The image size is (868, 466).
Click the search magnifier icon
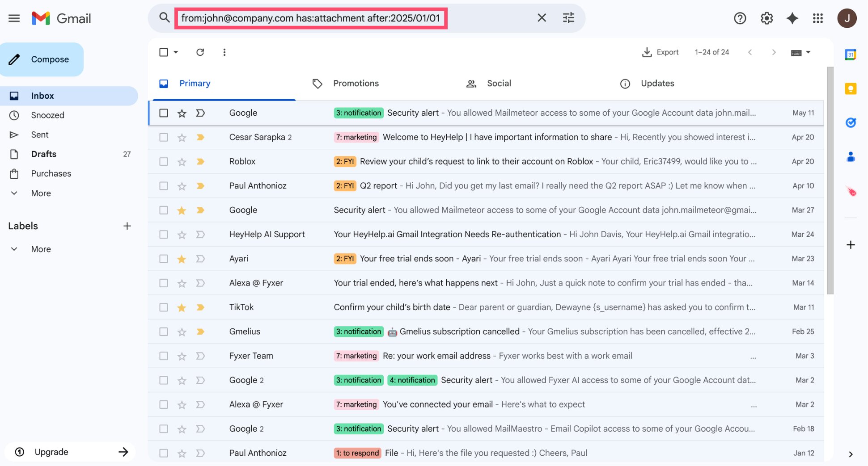pyautogui.click(x=164, y=18)
